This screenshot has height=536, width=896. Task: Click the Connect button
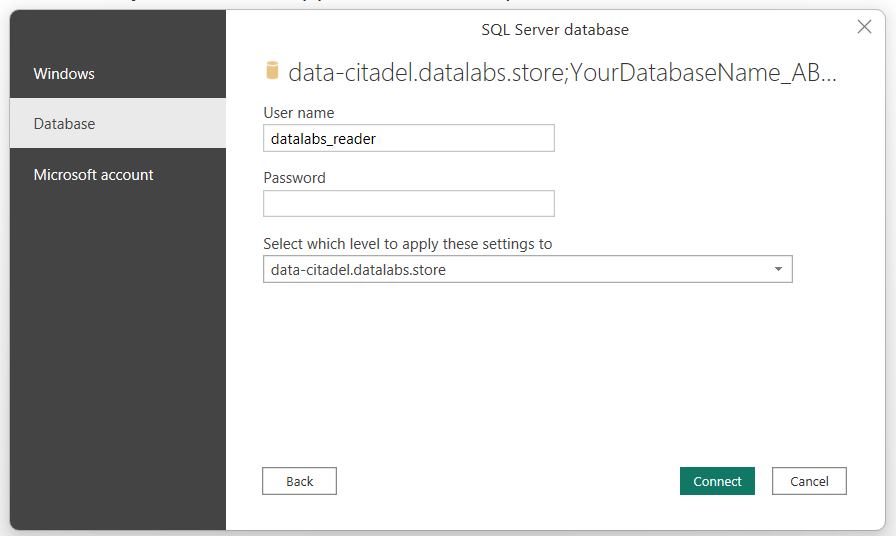pyautogui.click(x=717, y=481)
